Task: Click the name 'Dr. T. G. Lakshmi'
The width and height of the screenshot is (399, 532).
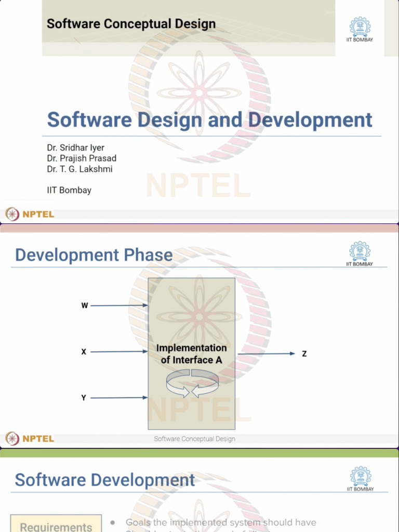Action: (79, 169)
